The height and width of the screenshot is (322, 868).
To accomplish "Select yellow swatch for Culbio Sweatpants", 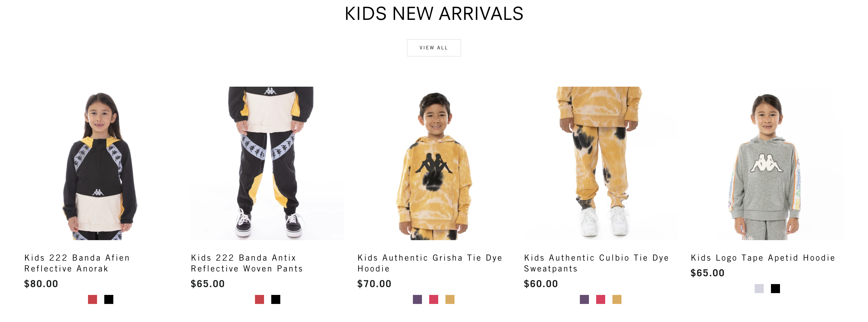I will click(x=617, y=299).
